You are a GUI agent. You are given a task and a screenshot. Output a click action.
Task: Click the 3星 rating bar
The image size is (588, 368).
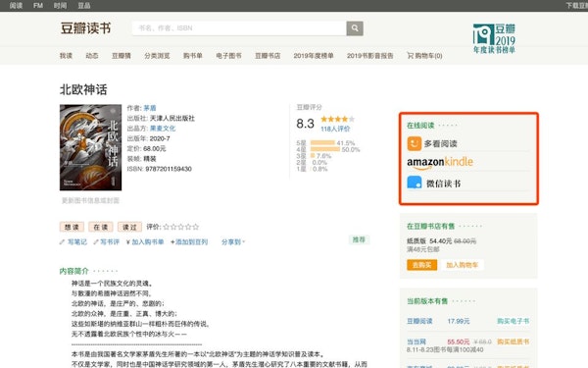[313, 155]
